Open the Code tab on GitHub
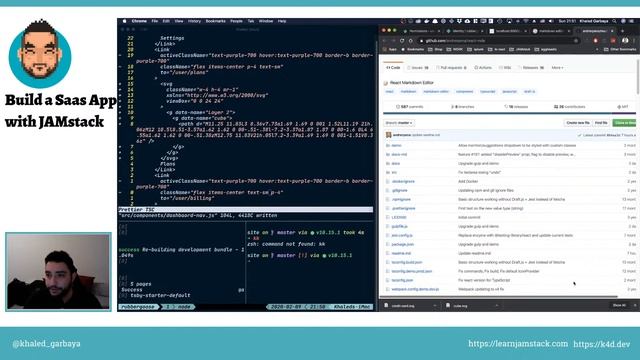 (x=393, y=68)
